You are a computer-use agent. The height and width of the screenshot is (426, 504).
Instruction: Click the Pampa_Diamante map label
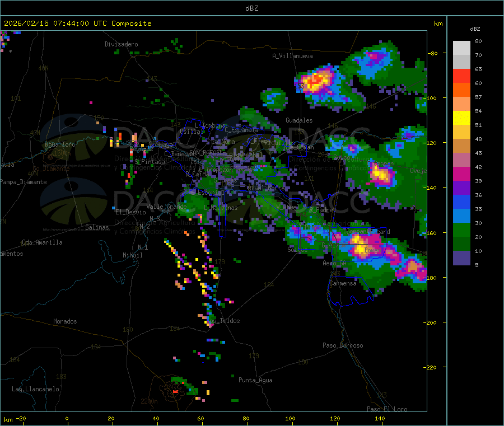pyautogui.click(x=24, y=182)
